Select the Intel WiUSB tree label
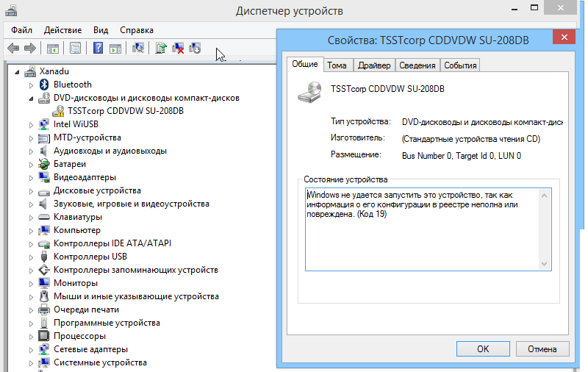 pyautogui.click(x=76, y=124)
